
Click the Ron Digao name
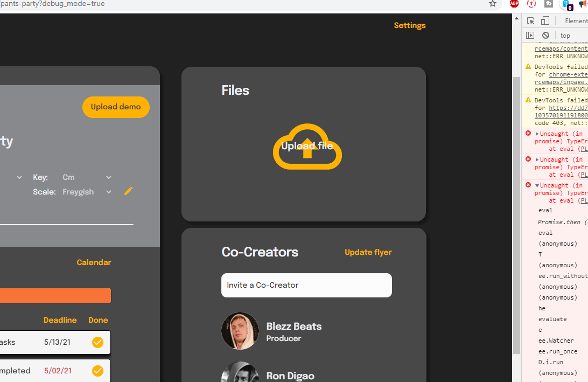point(290,376)
